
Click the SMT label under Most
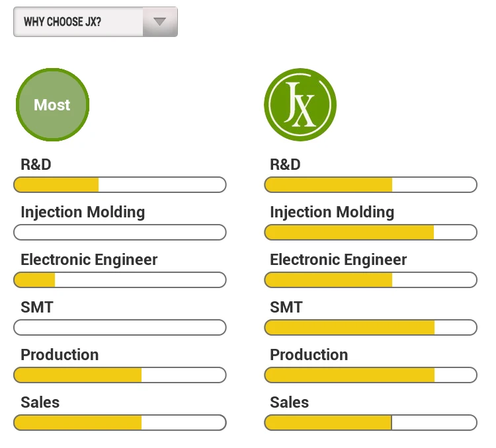[x=37, y=307]
